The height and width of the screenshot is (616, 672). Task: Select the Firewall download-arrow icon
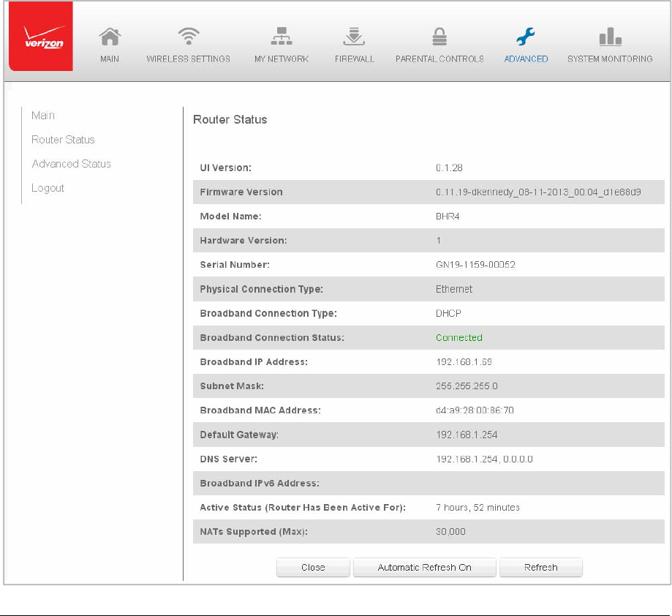[x=354, y=36]
